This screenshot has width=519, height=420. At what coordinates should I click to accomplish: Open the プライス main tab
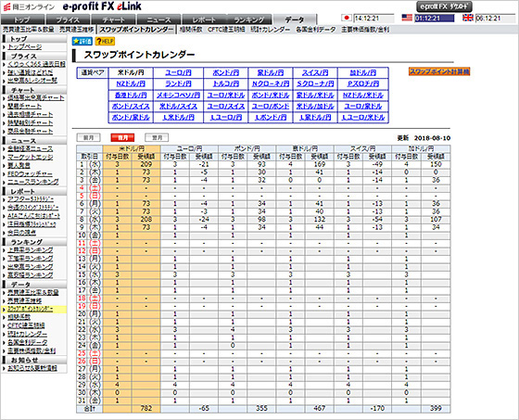click(68, 19)
